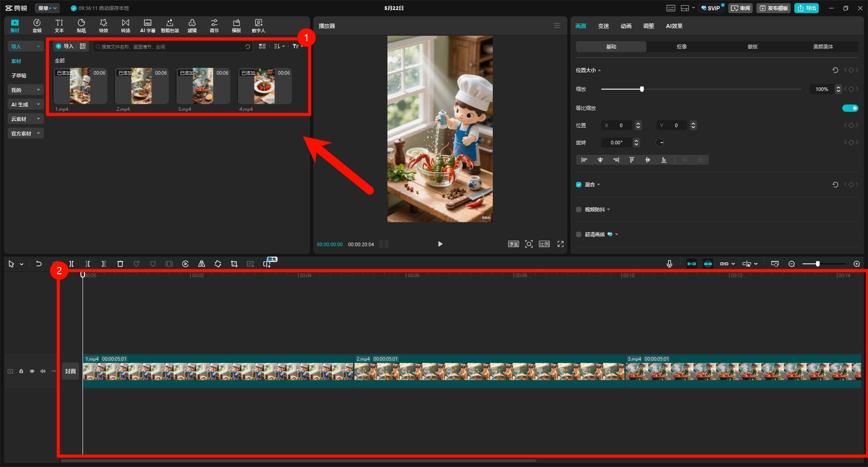This screenshot has width=868, height=467.
Task: Click the 封面 (Cover) button on track
Action: (x=71, y=372)
